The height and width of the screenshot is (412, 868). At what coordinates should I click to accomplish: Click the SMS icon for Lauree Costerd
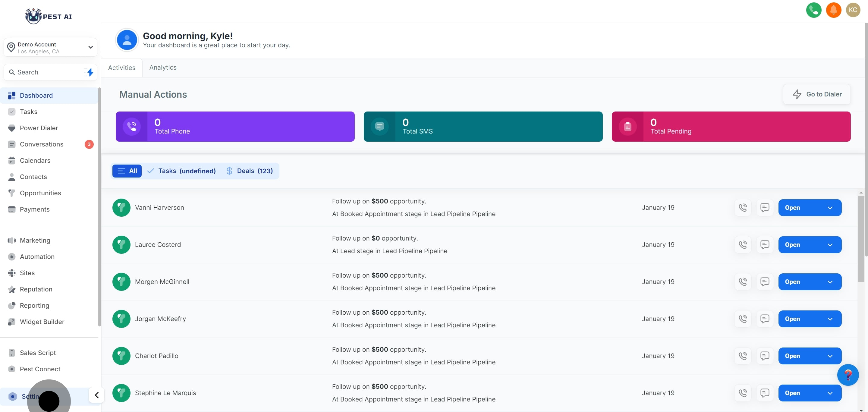(765, 244)
